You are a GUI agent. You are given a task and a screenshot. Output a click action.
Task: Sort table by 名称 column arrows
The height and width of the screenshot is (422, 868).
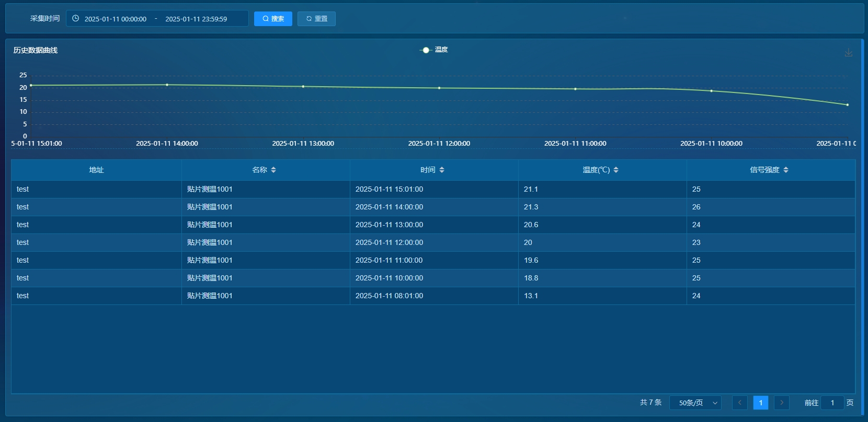tap(273, 170)
